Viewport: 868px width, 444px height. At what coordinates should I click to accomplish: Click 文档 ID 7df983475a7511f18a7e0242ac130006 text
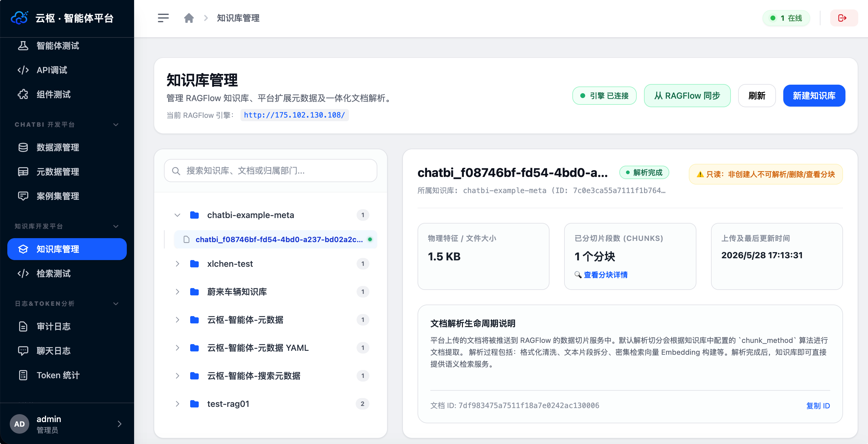pos(514,406)
